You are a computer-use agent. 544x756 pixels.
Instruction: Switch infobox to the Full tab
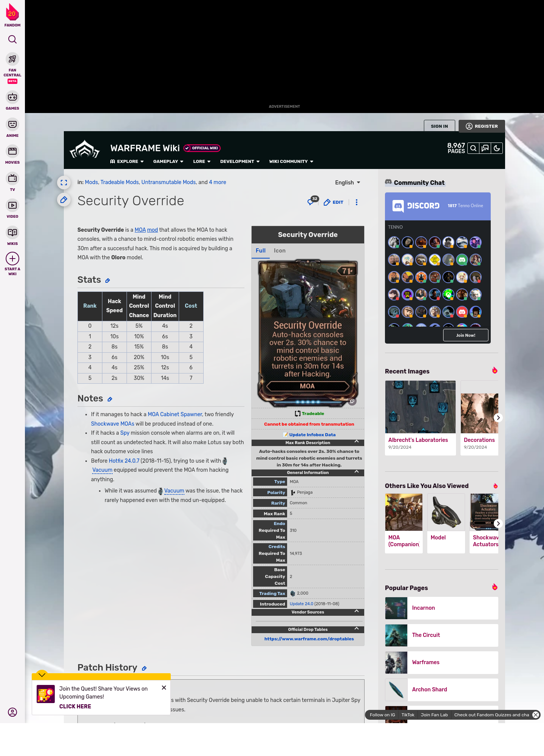(x=261, y=251)
